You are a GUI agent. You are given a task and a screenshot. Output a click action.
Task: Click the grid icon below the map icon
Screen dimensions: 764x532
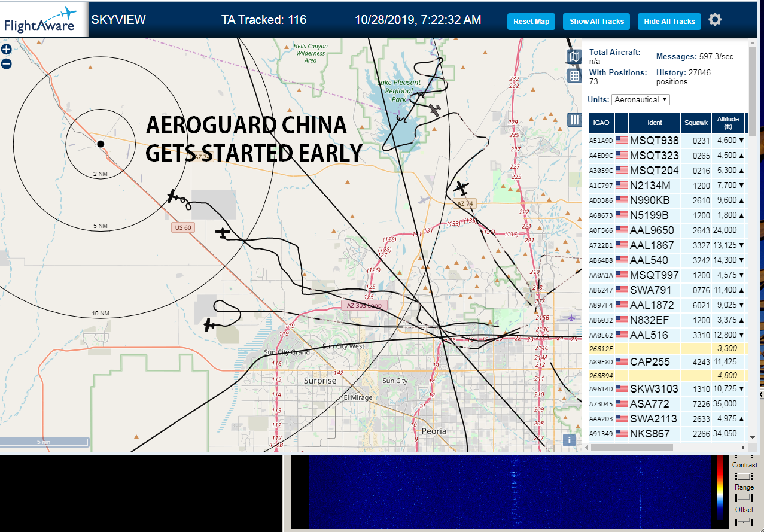[574, 75]
